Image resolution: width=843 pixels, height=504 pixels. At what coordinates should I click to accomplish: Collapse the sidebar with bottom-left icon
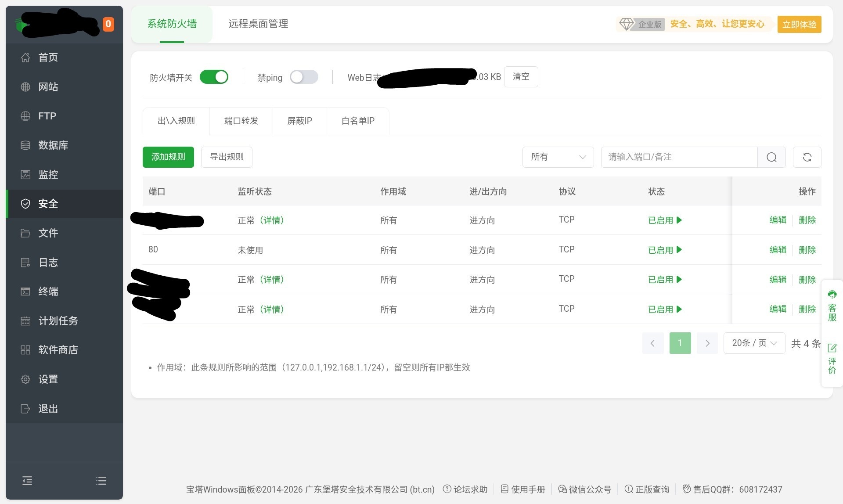coord(27,481)
